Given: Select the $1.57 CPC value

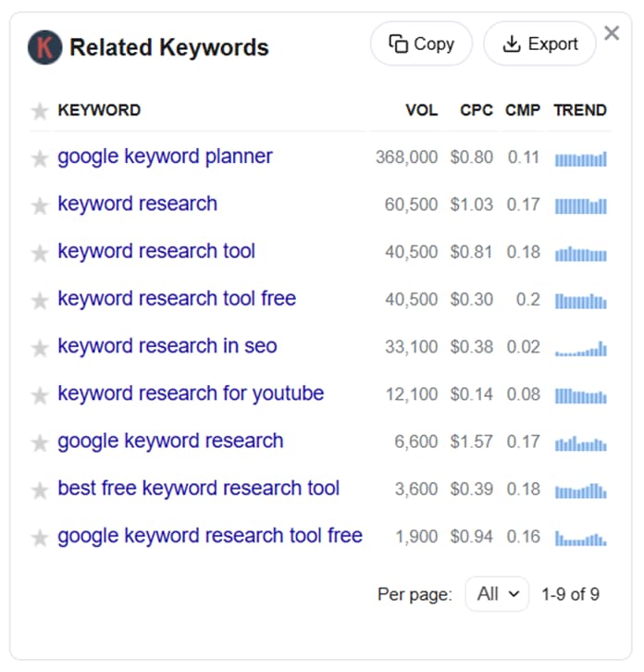Looking at the screenshot, I should point(472,442).
